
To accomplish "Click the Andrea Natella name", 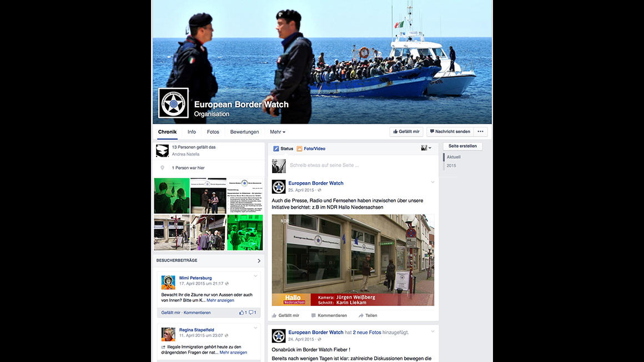I will pos(185,154).
